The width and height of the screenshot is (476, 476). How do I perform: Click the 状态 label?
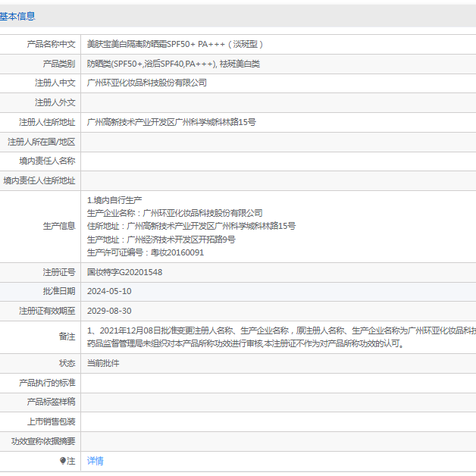[x=67, y=363]
